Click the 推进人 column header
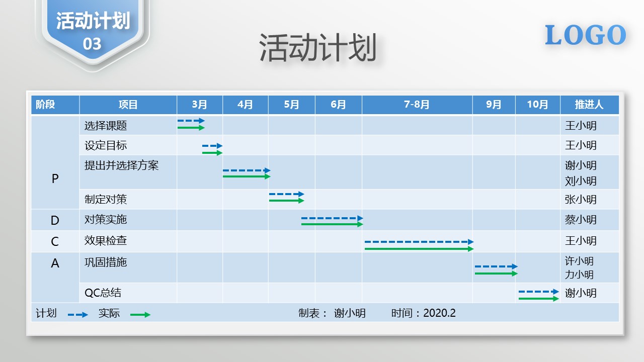The width and height of the screenshot is (644, 362). [x=589, y=105]
